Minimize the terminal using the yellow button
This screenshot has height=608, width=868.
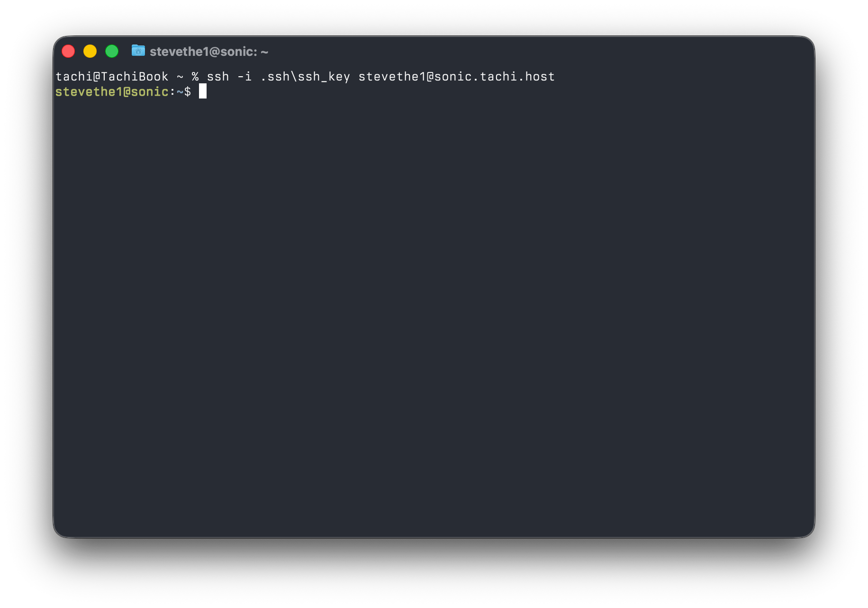90,51
